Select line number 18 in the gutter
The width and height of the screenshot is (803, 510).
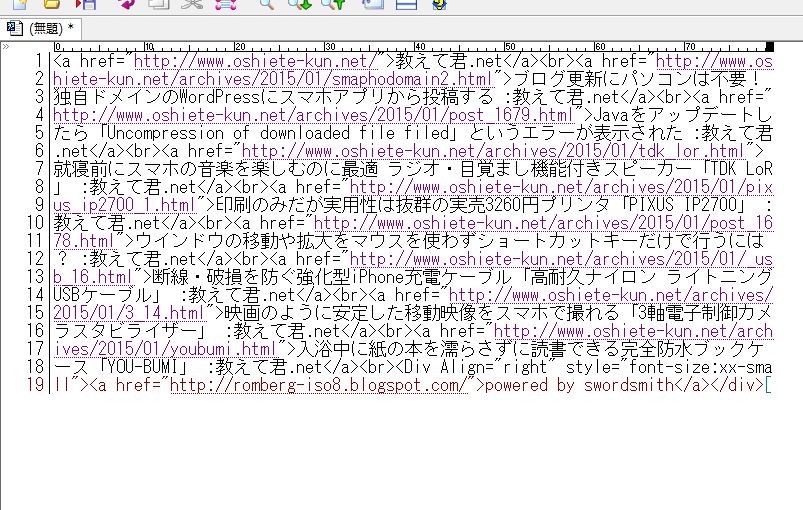35,367
